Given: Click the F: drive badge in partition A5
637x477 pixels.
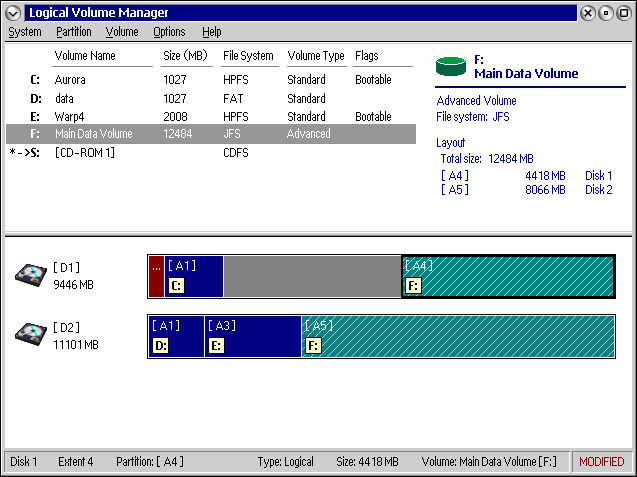Looking at the screenshot, I should (313, 345).
